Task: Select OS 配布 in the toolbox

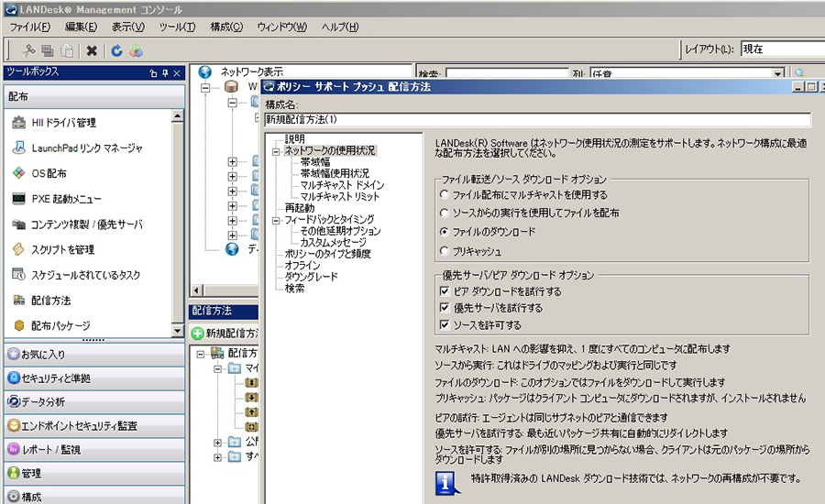Action: (x=49, y=173)
